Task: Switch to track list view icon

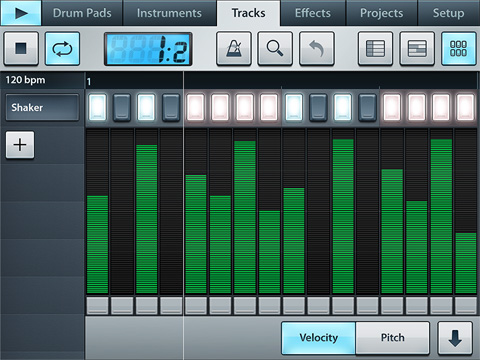Action: coord(375,49)
